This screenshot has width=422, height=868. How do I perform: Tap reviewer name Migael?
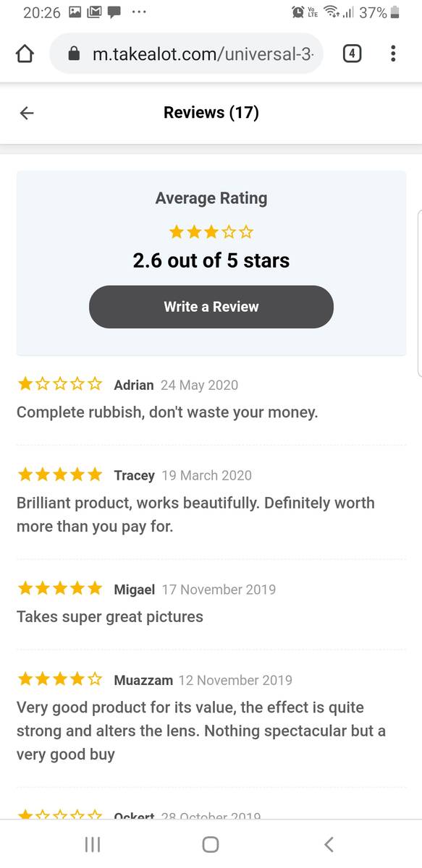coord(135,590)
